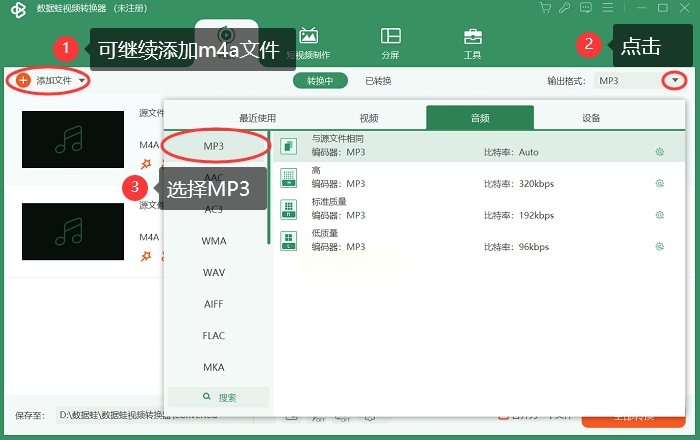Choose the 低质量 96kbps preset
Screen dimensions: 700x440
click(x=479, y=241)
